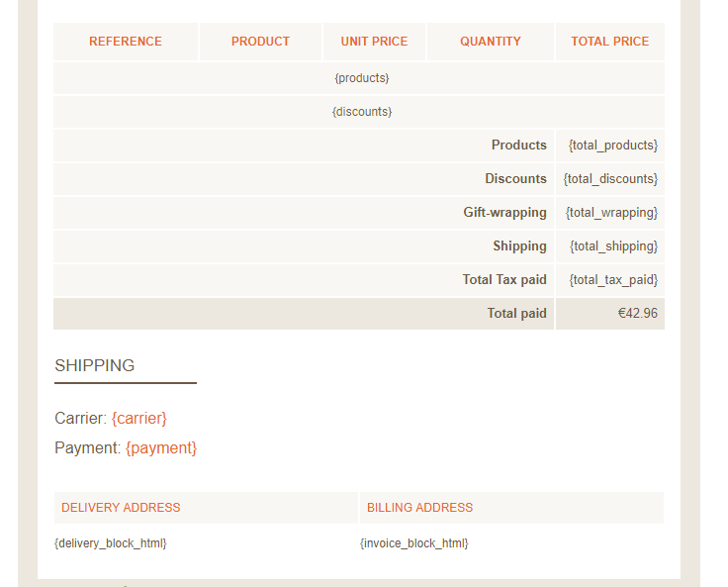Click the Total paid label
The image size is (728, 587).
tap(516, 313)
